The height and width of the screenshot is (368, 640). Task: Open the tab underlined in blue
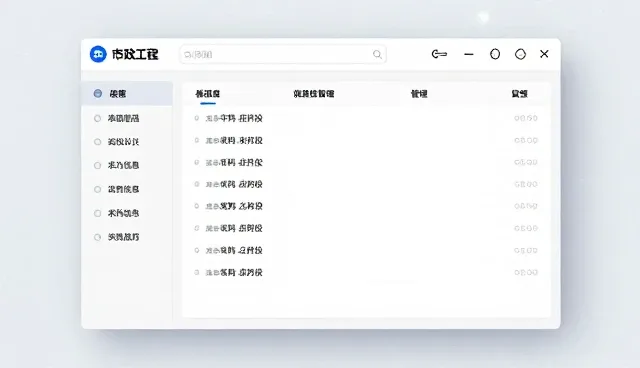point(208,94)
